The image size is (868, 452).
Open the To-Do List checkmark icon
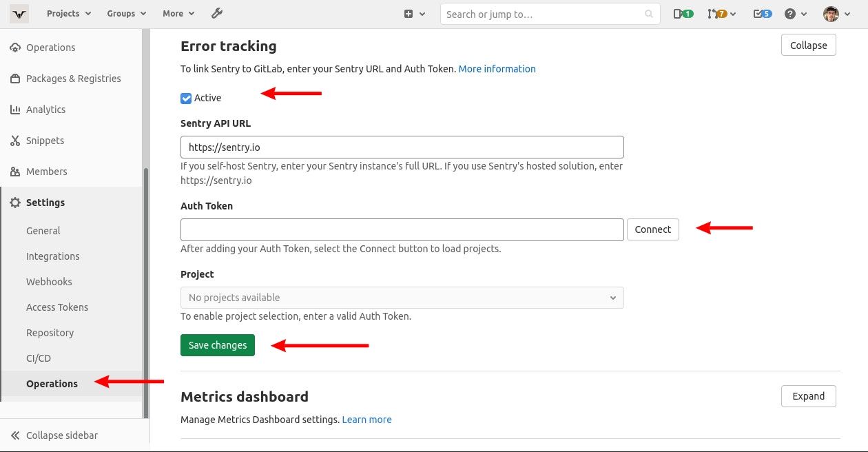click(x=761, y=13)
